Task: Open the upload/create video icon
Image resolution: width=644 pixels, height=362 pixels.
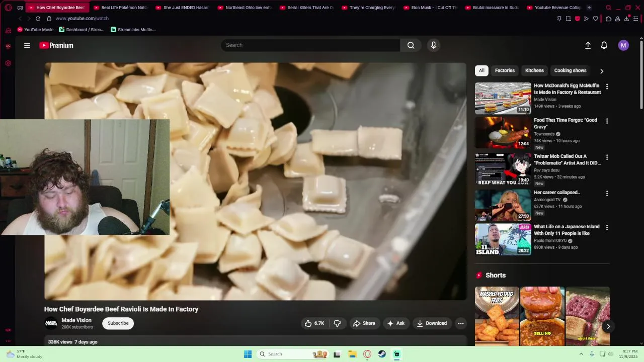Action: [x=588, y=45]
